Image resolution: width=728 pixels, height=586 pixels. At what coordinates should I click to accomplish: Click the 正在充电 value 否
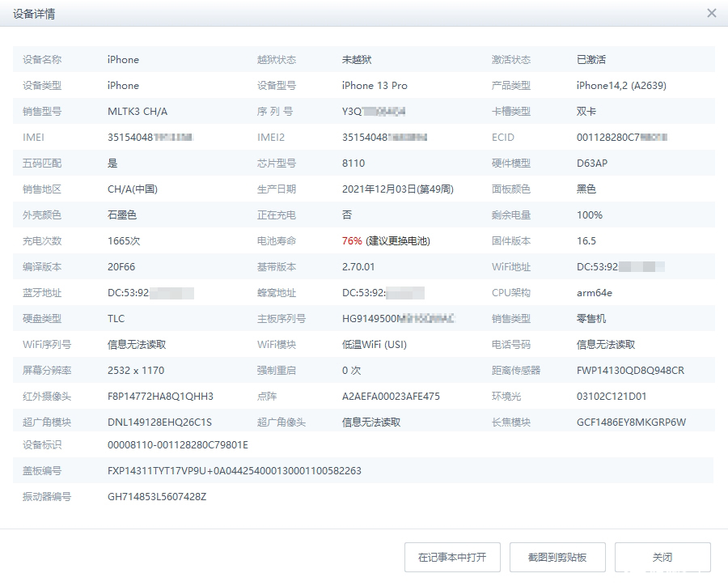coord(347,215)
